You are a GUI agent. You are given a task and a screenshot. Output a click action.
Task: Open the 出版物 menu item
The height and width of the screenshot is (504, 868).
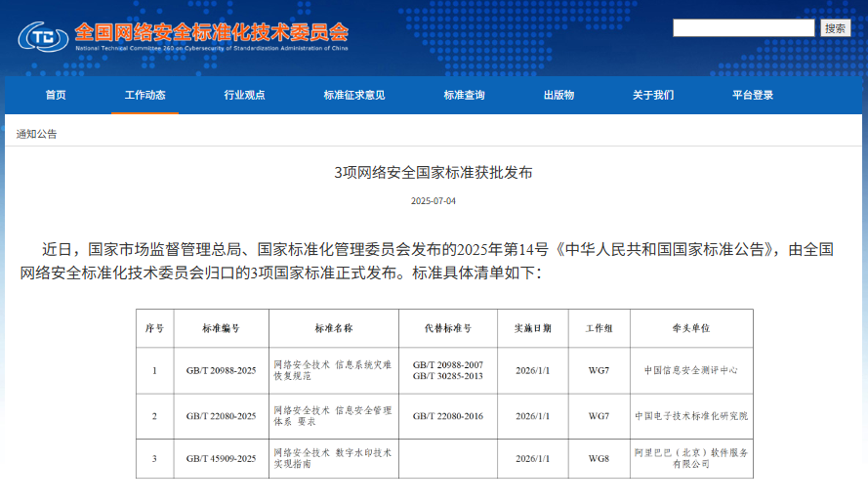point(558,96)
